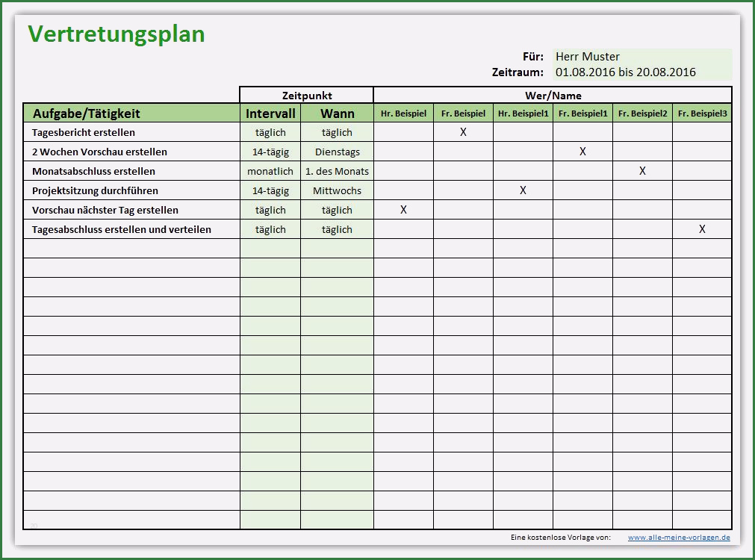Screen dimensions: 755x560
Task: Click the Für: label next to Herr Muster
Action: (531, 56)
